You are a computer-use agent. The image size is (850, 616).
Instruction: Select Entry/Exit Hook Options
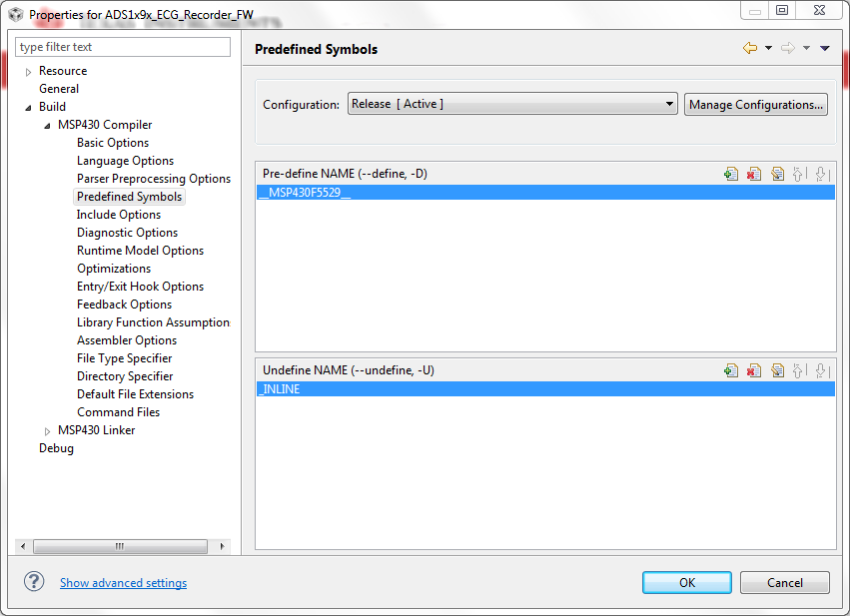(x=141, y=287)
